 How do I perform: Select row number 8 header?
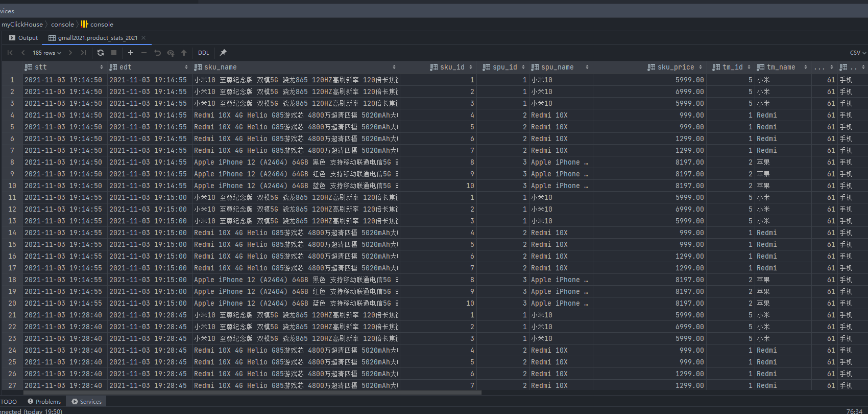click(x=12, y=162)
